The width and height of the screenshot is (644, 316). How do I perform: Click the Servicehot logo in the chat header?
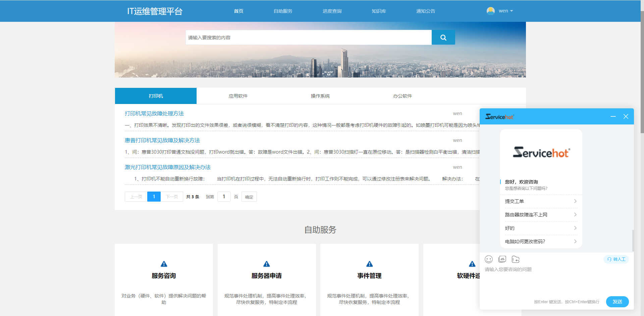(499, 116)
